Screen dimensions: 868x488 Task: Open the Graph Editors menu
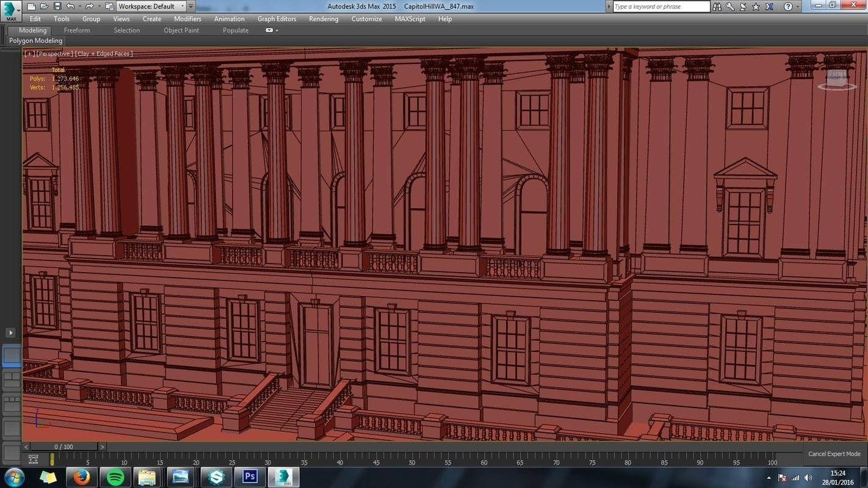277,19
